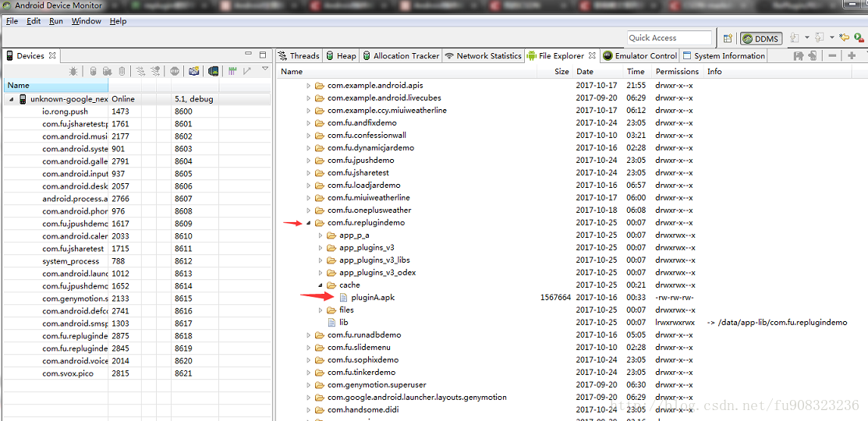Click the Update Threads icon
868x421 pixels.
(x=141, y=72)
